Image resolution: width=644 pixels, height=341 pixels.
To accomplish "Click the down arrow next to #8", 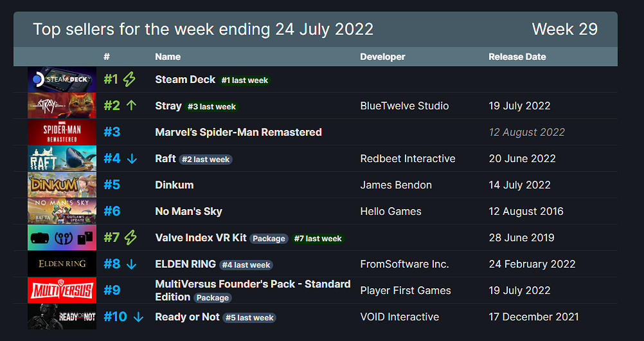I will pos(132,264).
